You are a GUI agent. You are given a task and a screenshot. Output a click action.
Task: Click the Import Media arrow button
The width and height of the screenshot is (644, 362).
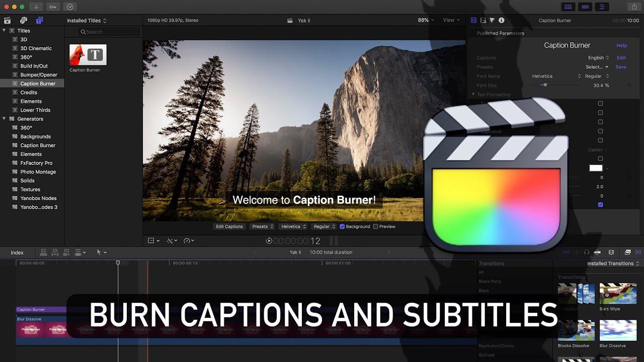tap(36, 7)
